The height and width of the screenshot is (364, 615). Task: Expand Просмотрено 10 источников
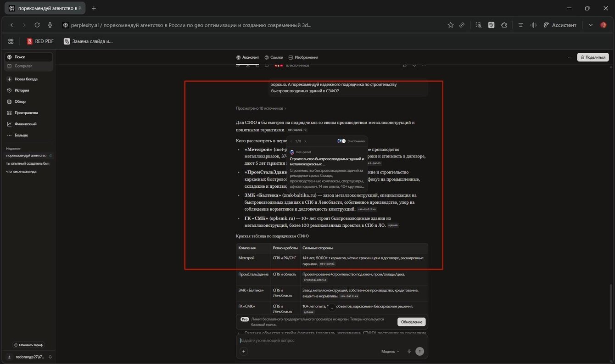[261, 108]
